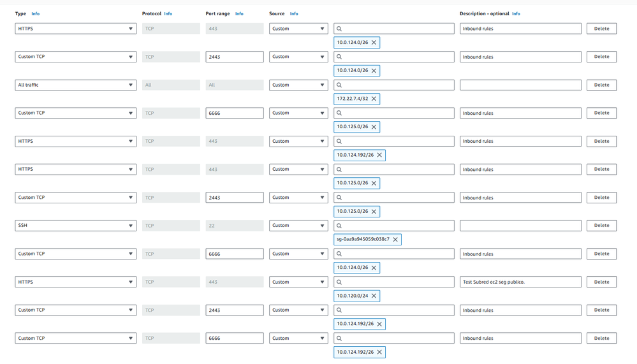
Task: Click search icon in SSH rule source field
Action: pyautogui.click(x=339, y=226)
